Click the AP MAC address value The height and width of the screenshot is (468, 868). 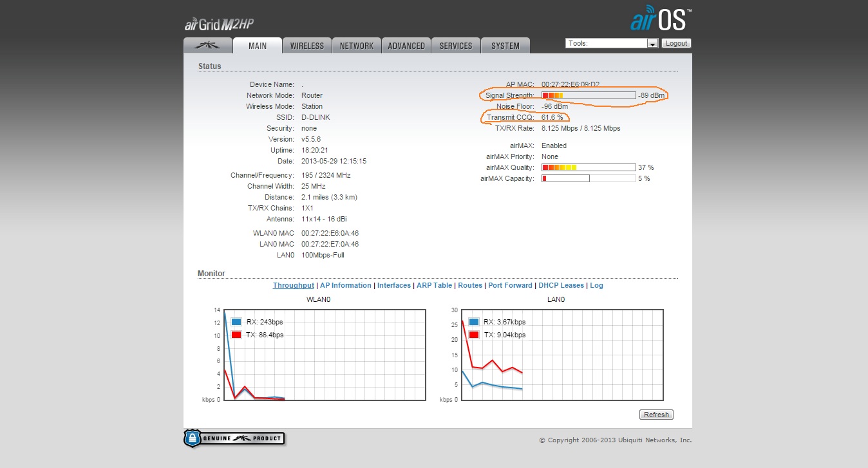tap(571, 84)
